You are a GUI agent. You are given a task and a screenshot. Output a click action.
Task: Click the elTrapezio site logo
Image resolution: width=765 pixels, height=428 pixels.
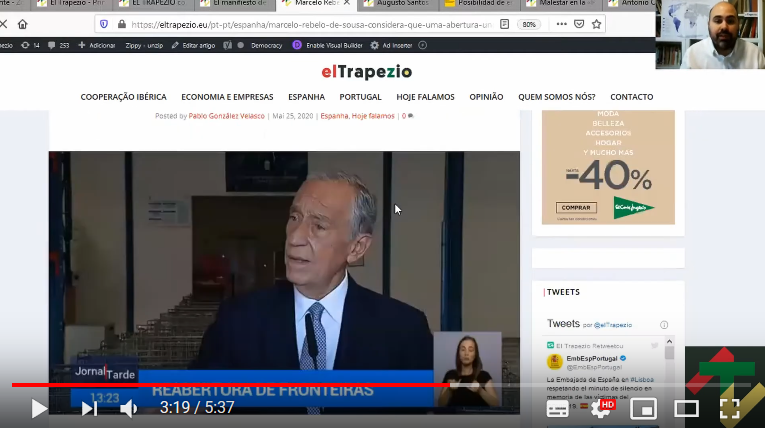[x=366, y=72]
